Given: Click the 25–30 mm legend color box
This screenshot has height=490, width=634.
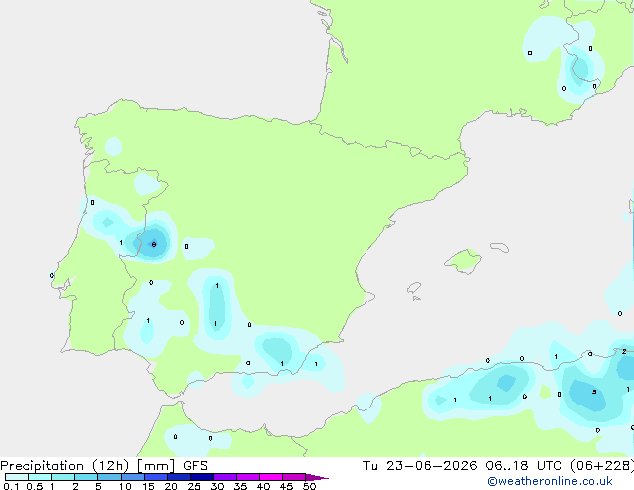Looking at the screenshot, I should [201, 477].
